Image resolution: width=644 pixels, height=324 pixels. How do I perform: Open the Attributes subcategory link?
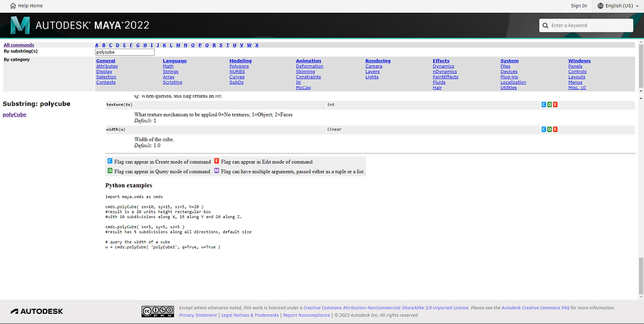107,66
